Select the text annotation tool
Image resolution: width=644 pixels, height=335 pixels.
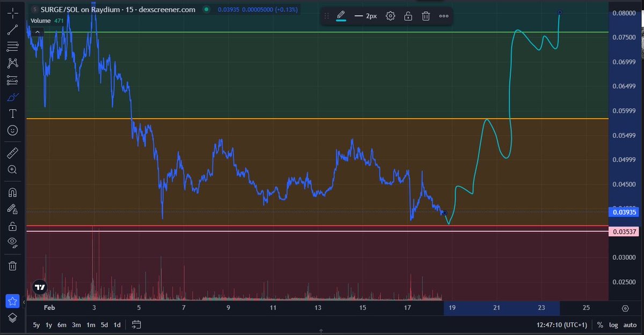(x=13, y=114)
